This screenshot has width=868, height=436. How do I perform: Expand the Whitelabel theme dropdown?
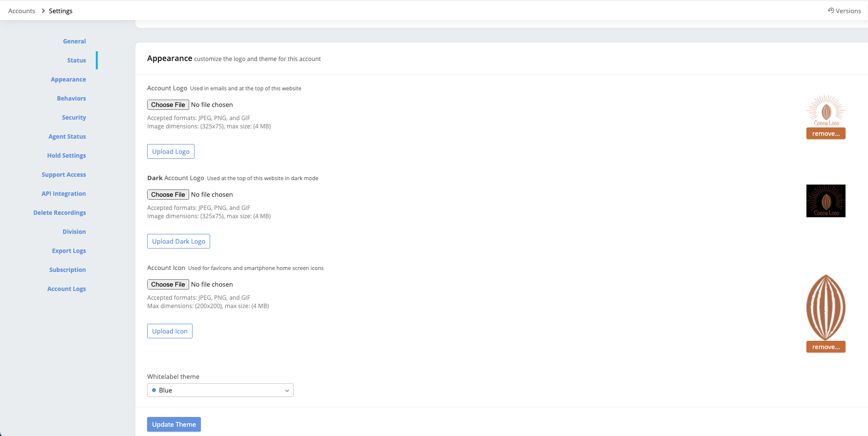pos(220,390)
